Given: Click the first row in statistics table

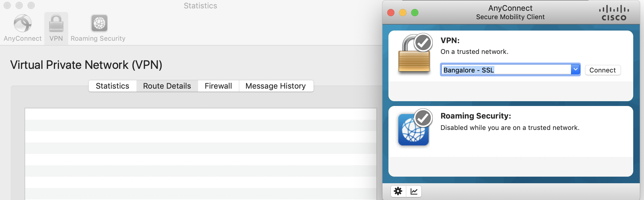Looking at the screenshot, I should coord(201,114).
